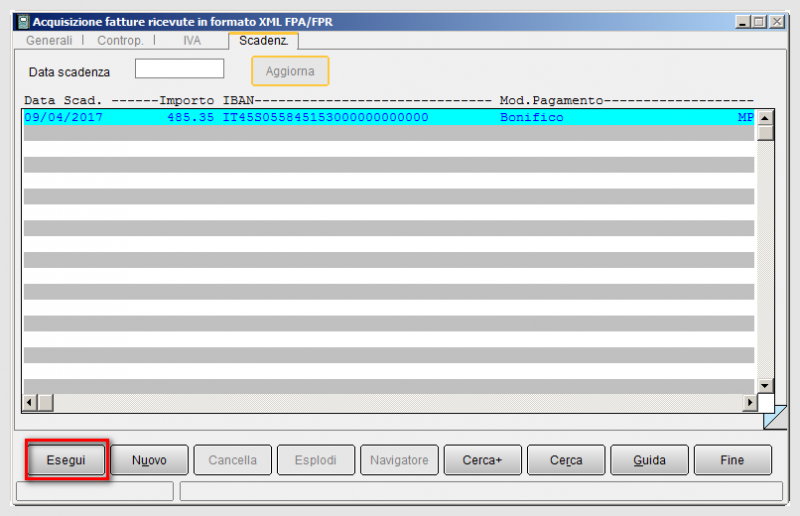Switch to the Generali tab
This screenshot has height=516, width=800.
coord(49,40)
